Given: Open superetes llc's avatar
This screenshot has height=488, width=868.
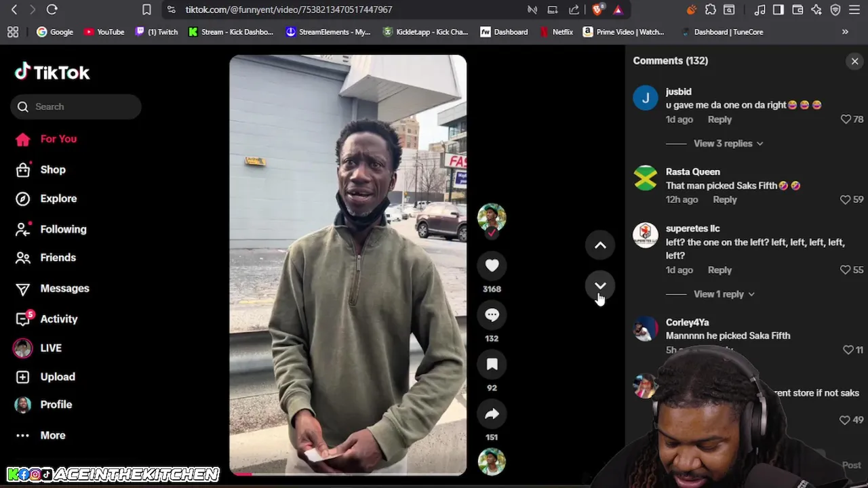Looking at the screenshot, I should tap(646, 235).
